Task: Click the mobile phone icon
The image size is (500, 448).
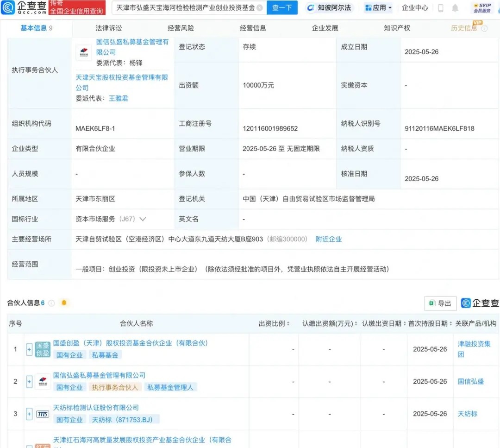Action: coord(441,8)
